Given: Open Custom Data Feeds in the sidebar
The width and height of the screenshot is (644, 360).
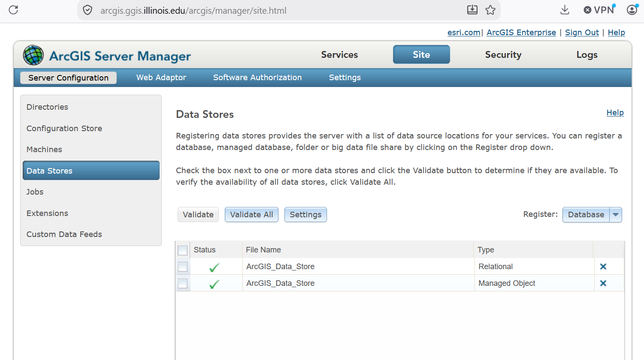Looking at the screenshot, I should click(x=91, y=234).
